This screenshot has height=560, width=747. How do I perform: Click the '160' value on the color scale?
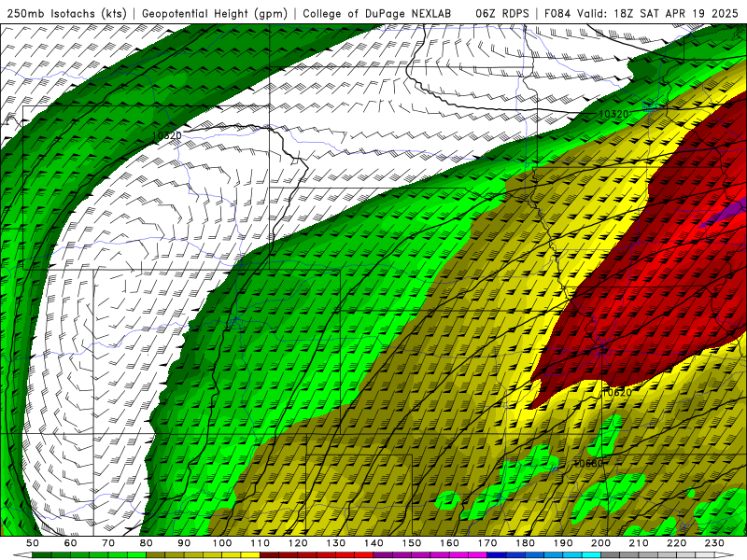click(449, 543)
